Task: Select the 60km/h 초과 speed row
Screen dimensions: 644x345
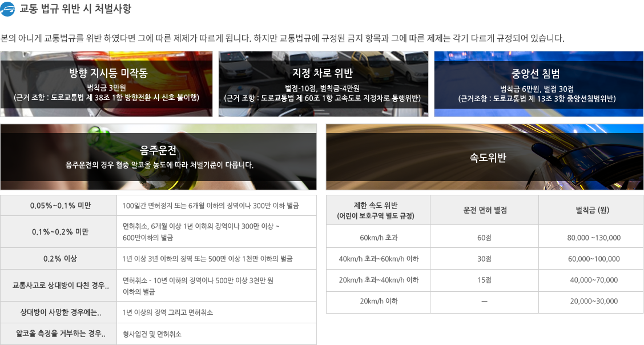Action: tap(378, 237)
